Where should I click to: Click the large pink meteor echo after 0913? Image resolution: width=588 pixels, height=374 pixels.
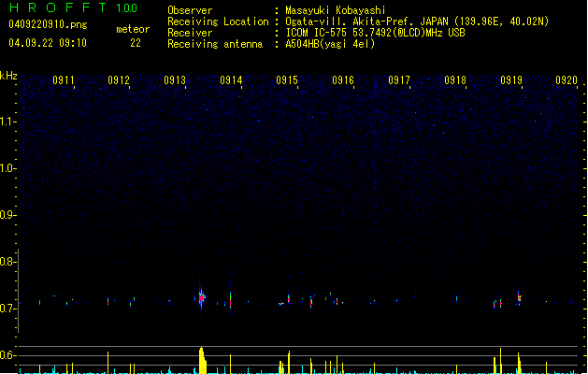(202, 297)
